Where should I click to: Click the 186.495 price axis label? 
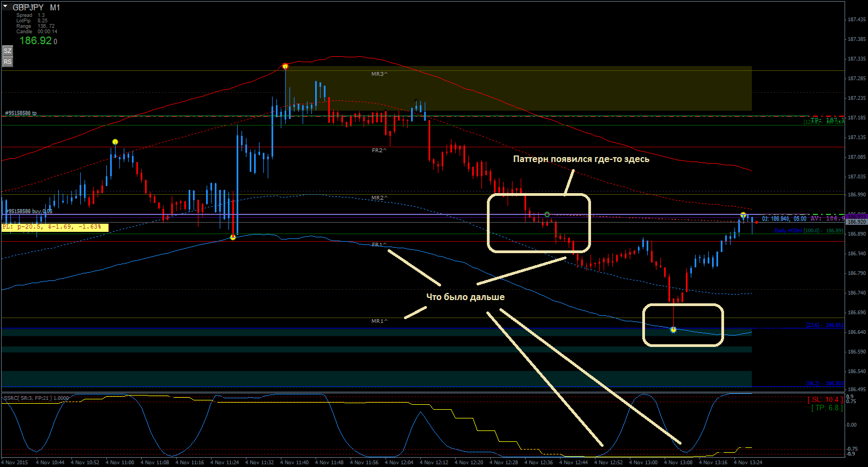click(857, 389)
